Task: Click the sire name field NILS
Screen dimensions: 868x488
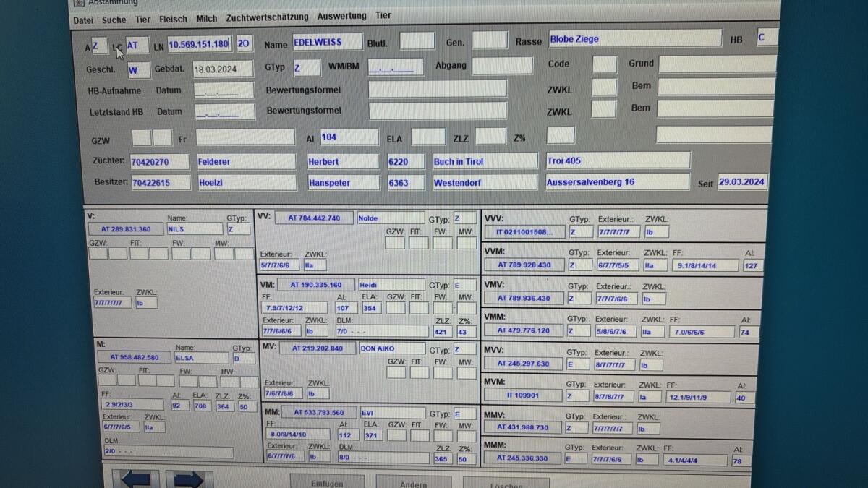Action: point(195,228)
